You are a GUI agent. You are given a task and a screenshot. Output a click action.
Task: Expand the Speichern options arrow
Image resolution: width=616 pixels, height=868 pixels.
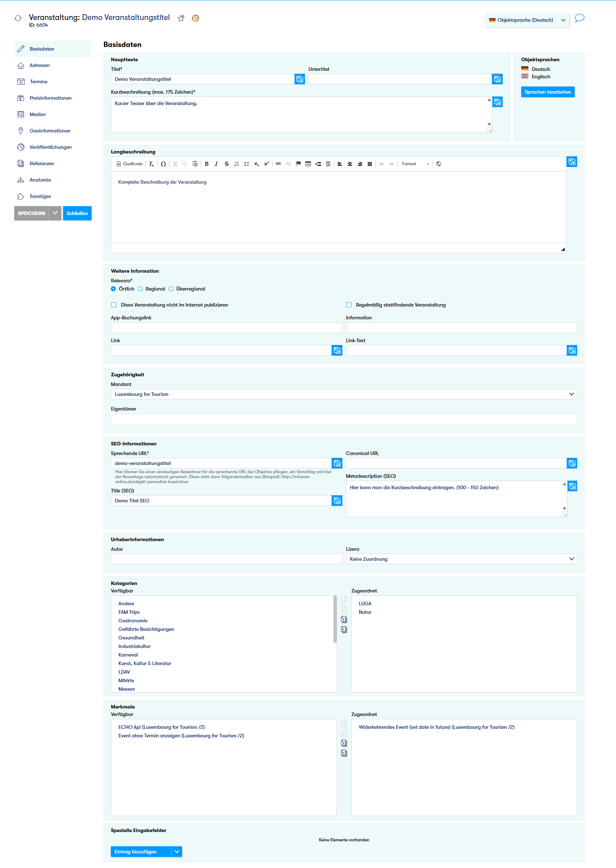click(x=55, y=213)
